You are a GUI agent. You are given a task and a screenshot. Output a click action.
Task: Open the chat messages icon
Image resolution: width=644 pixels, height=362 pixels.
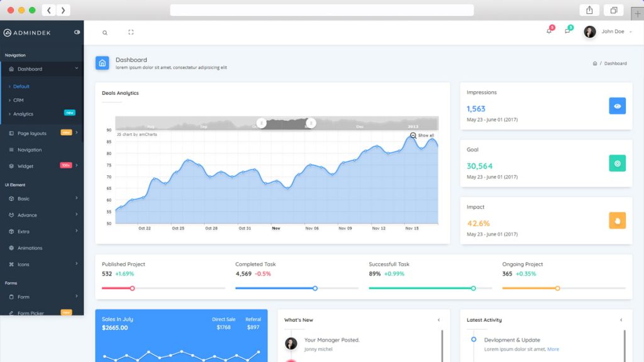[x=568, y=30]
